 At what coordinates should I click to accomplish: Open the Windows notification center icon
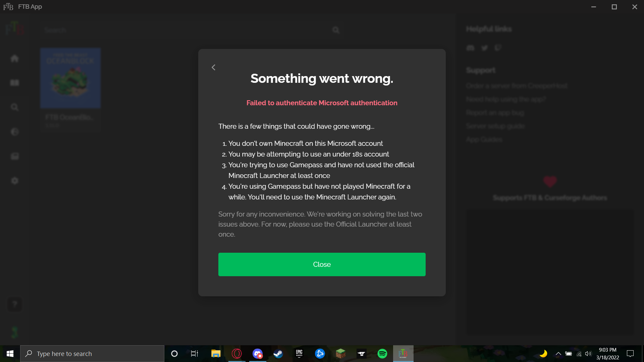pos(630,354)
